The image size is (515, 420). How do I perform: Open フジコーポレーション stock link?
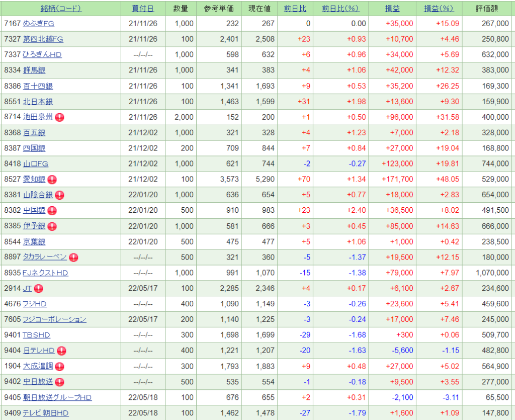point(54,319)
